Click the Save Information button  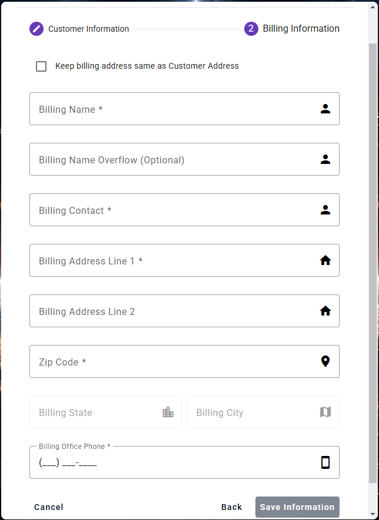297,507
